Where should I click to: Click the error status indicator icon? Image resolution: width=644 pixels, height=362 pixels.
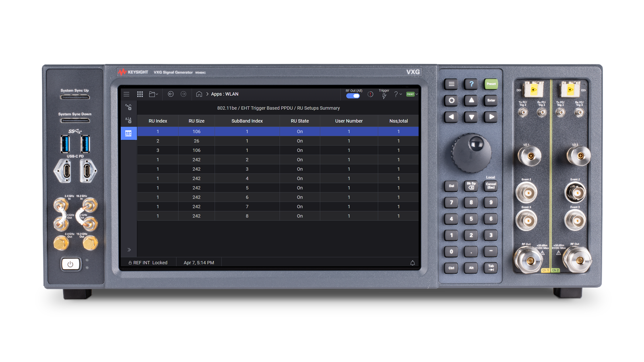(x=370, y=95)
